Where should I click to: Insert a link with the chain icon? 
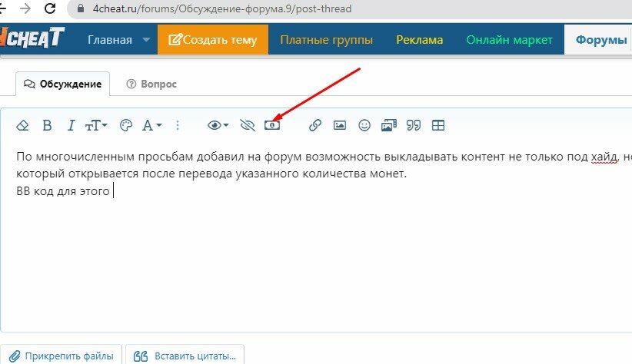[314, 126]
